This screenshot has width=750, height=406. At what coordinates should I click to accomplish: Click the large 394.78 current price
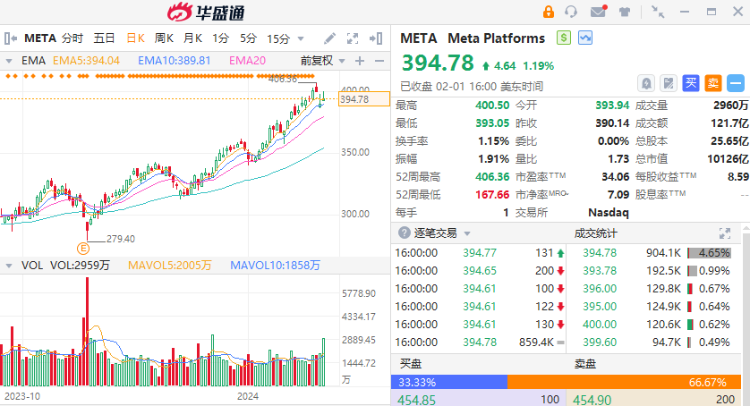[438, 63]
